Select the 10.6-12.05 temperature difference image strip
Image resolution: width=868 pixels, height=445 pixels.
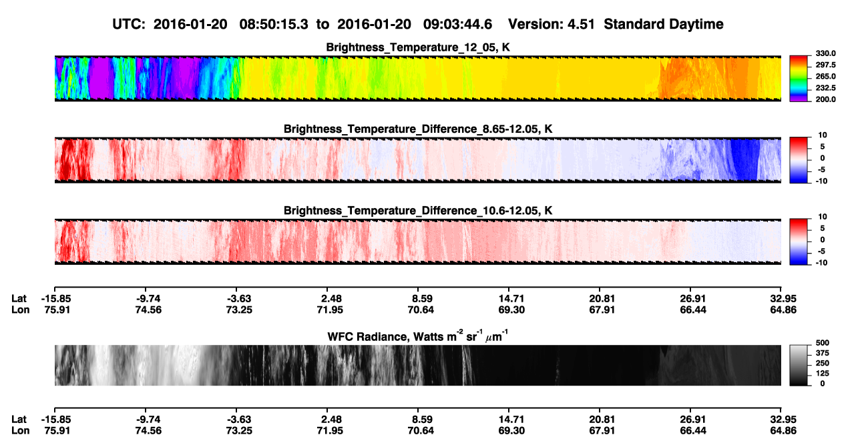click(418, 240)
